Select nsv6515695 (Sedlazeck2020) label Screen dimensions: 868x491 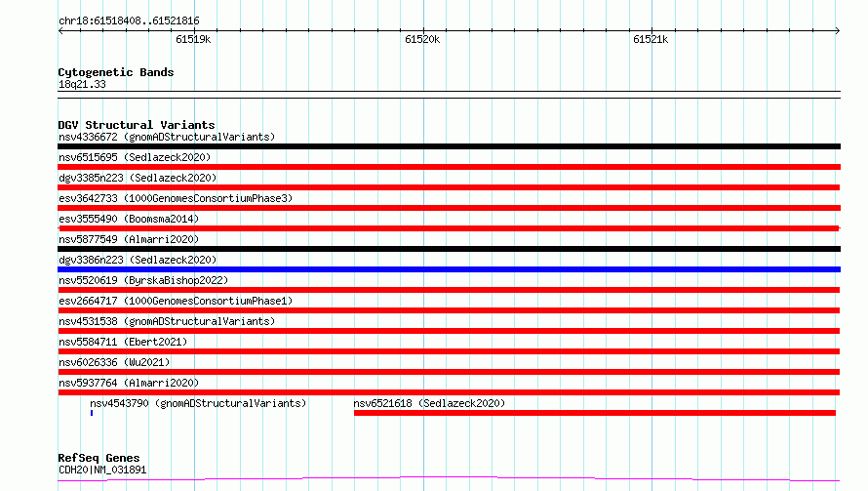135,157
